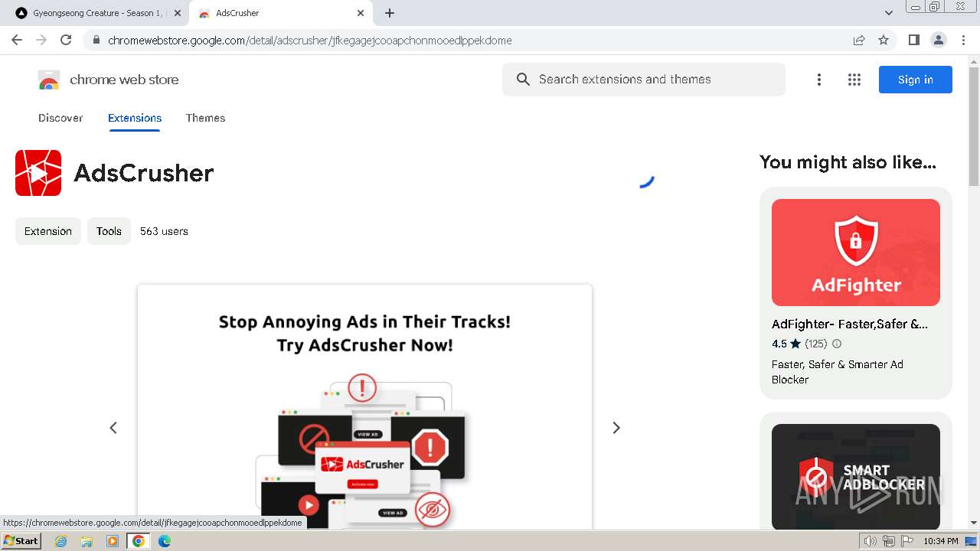Screen dimensions: 980x551
Task: Open the volume control in system tray
Action: click(x=871, y=541)
